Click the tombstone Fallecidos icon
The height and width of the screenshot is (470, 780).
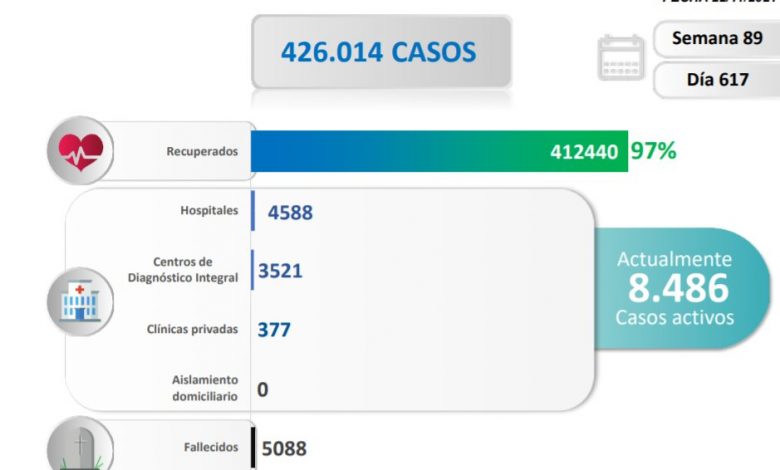point(80,446)
